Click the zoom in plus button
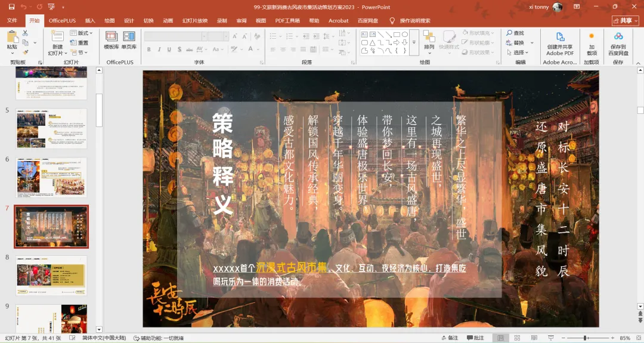Image resolution: width=644 pixels, height=343 pixels. click(612, 338)
